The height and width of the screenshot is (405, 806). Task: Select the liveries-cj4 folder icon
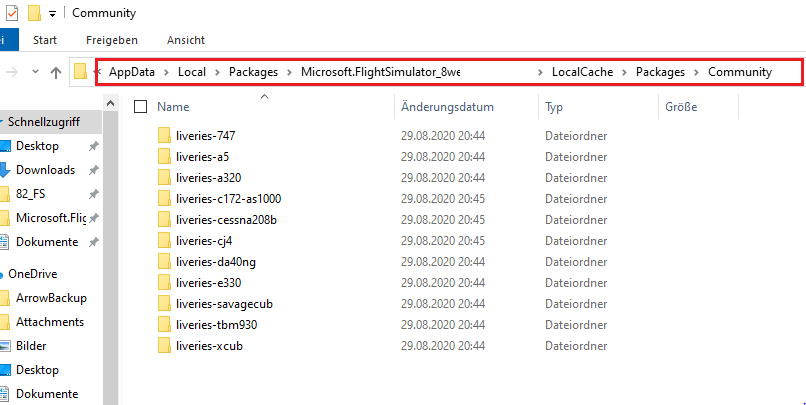tap(164, 241)
